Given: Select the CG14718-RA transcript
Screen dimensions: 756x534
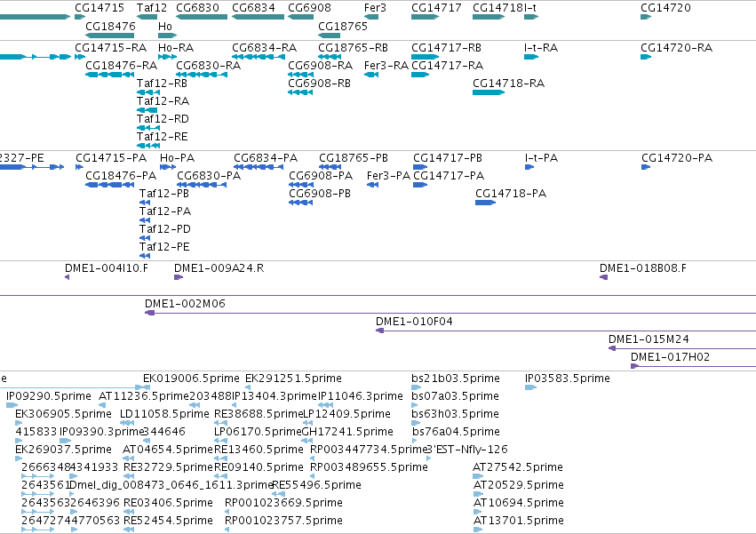Looking at the screenshot, I should (x=489, y=92).
